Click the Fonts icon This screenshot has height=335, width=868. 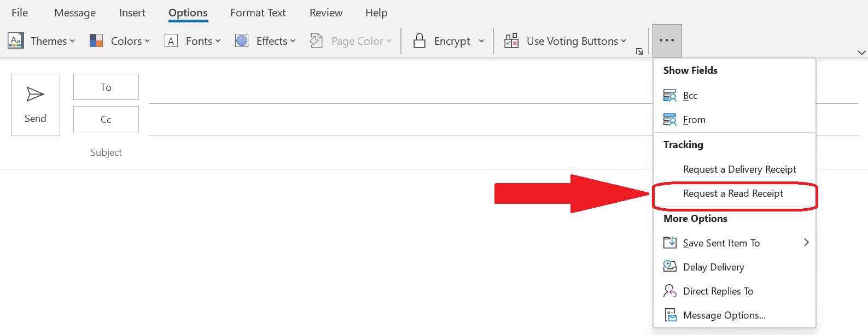171,41
